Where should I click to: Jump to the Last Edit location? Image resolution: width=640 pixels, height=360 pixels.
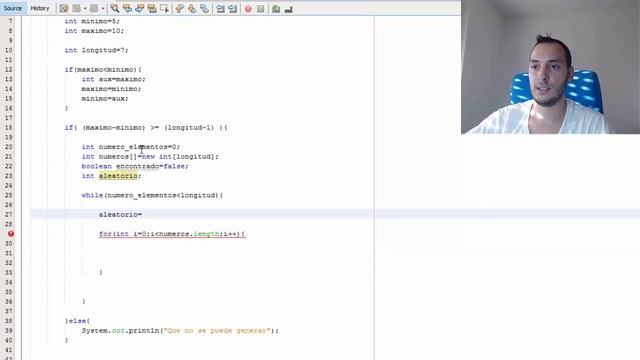click(x=64, y=9)
